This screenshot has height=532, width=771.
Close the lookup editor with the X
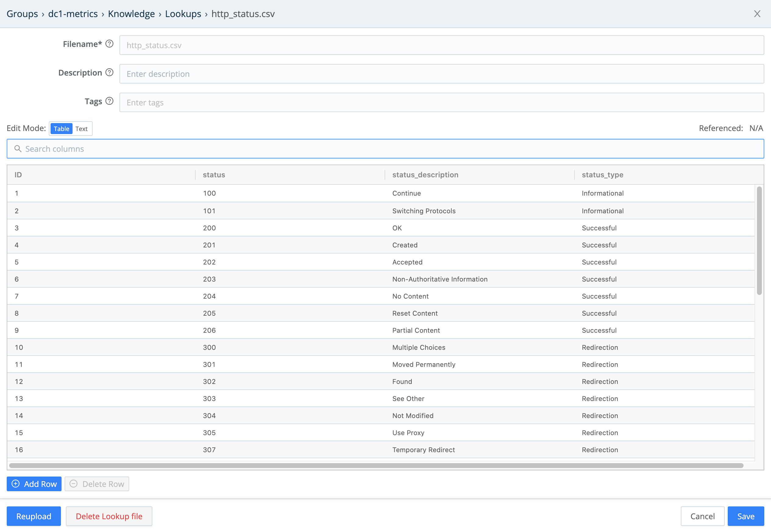757,14
